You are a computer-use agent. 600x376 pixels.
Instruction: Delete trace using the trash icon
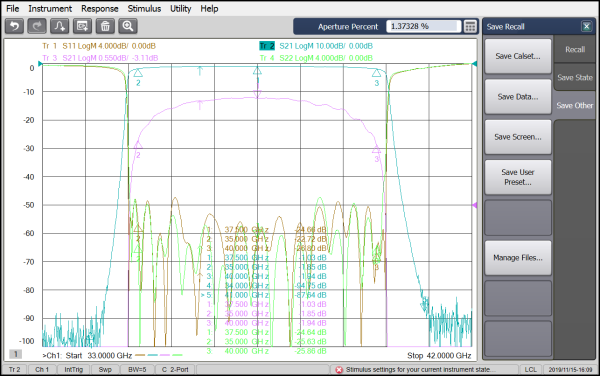pyautogui.click(x=105, y=26)
